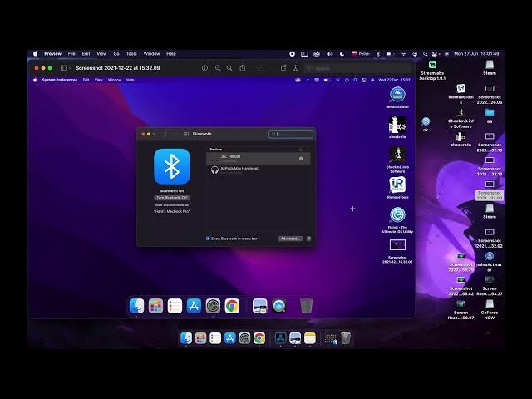Click Turn Bluetooth Off in the pictured Bluetooth pane

(172, 198)
